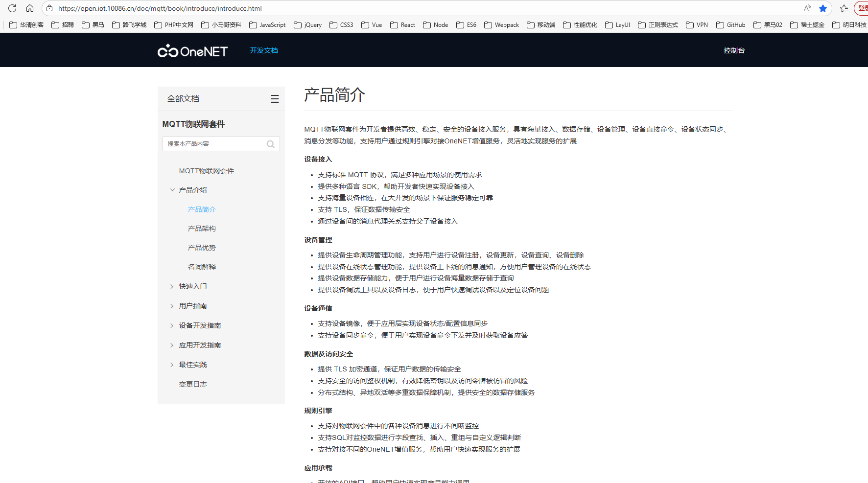Viewport: 868px width, 483px height.
Task: Expand the 应用开发指南 tree section
Action: tap(172, 345)
